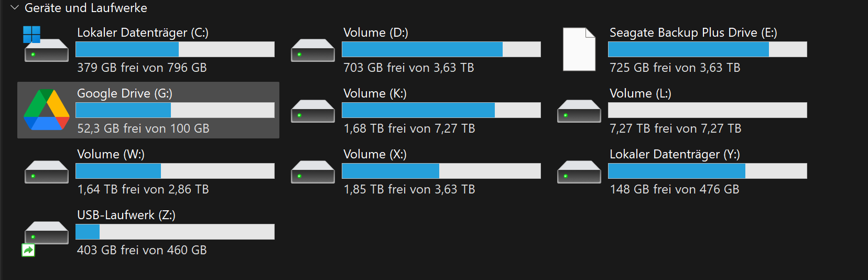This screenshot has width=868, height=280.
Task: Open the Google Drive (G:) icon
Action: tap(47, 110)
